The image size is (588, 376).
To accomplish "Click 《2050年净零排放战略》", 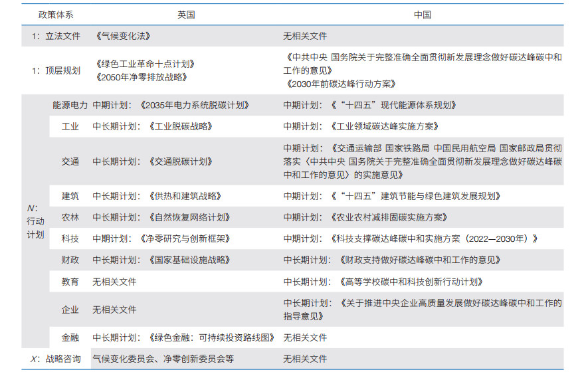I will [x=141, y=77].
